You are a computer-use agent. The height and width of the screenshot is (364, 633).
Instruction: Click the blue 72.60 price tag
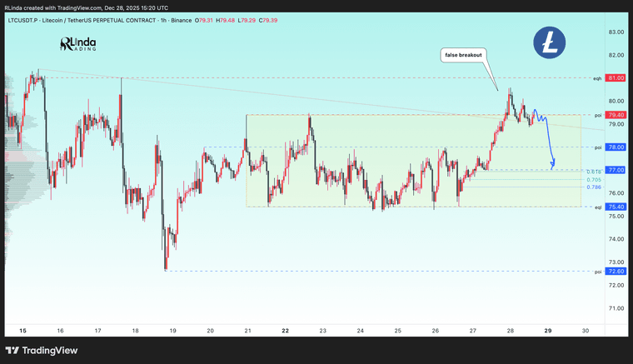(x=616, y=272)
